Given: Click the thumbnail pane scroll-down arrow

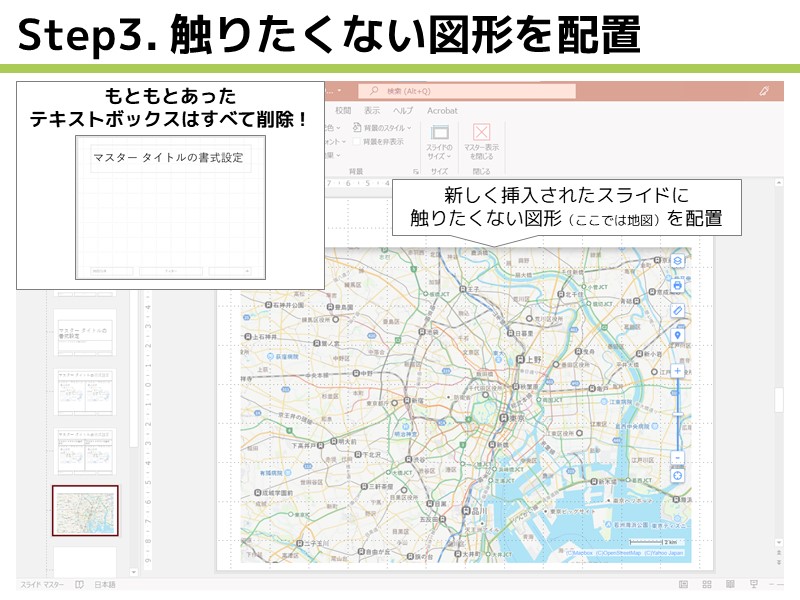Looking at the screenshot, I should (x=134, y=572).
